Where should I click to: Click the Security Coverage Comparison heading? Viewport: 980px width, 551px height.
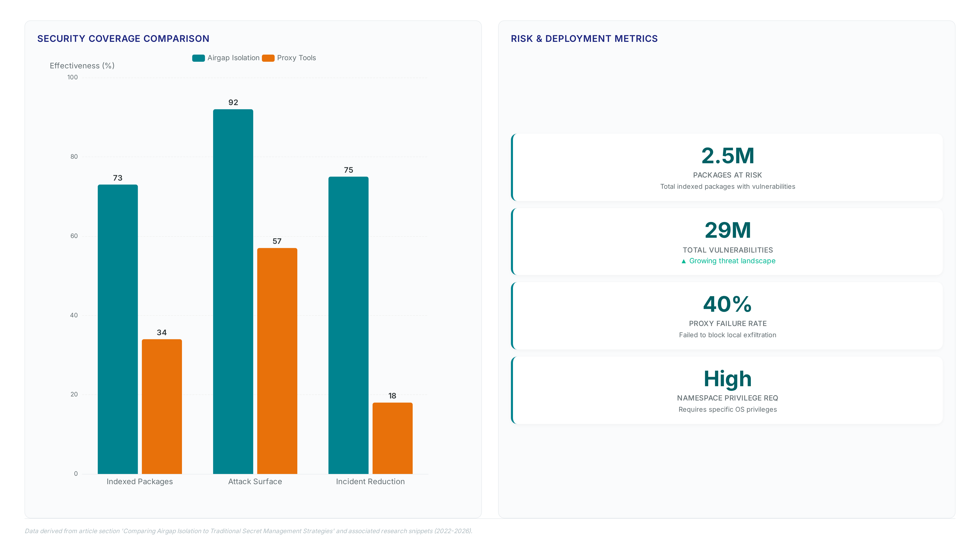click(x=123, y=39)
